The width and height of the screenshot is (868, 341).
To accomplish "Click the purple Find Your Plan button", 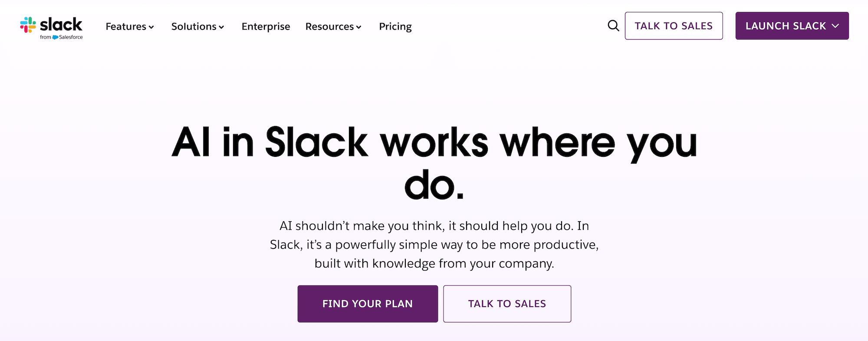I will 368,304.
